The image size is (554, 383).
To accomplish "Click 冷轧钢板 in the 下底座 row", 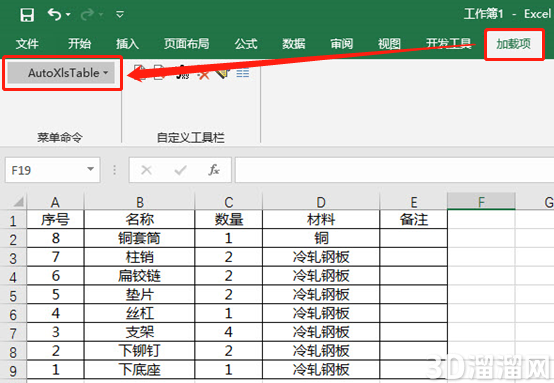I will tap(321, 370).
